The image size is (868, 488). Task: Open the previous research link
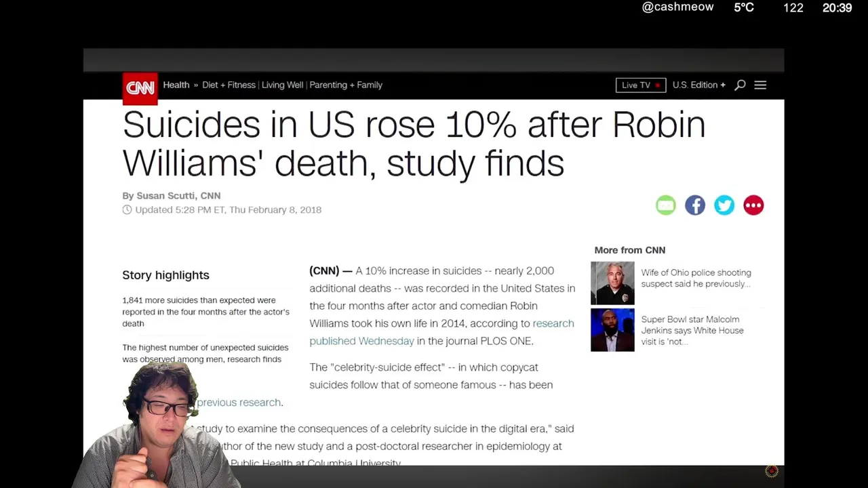click(239, 403)
